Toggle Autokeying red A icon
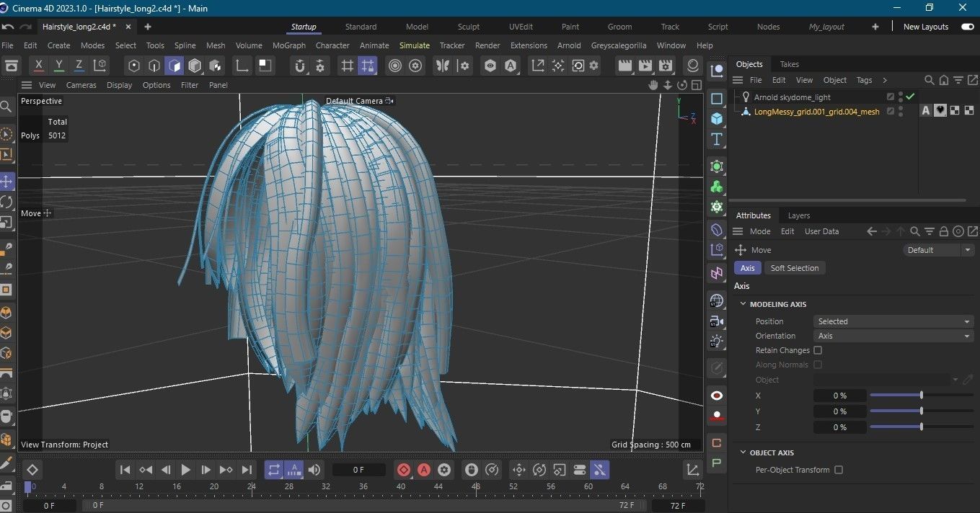Screen dimensions: 980x513 pos(424,470)
